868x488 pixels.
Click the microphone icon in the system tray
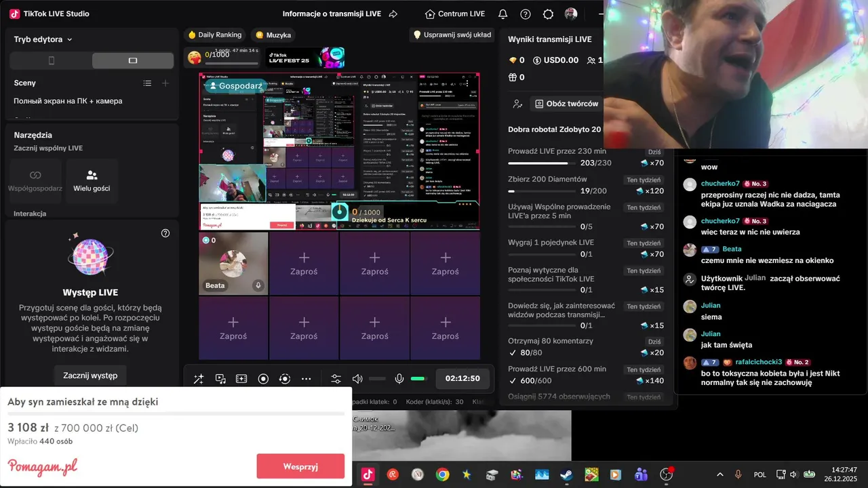[738, 474]
